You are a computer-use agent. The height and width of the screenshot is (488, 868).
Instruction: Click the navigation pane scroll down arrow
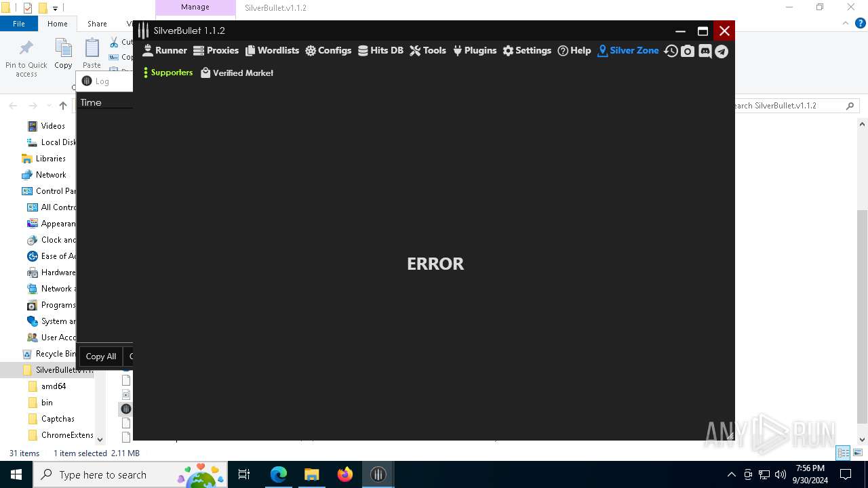[x=100, y=439]
